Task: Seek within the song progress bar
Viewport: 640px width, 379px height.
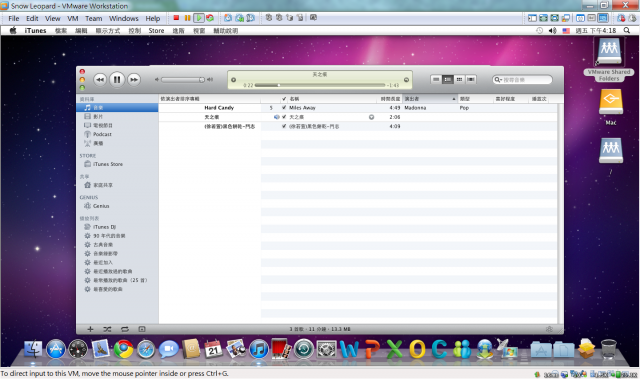Action: click(x=320, y=85)
